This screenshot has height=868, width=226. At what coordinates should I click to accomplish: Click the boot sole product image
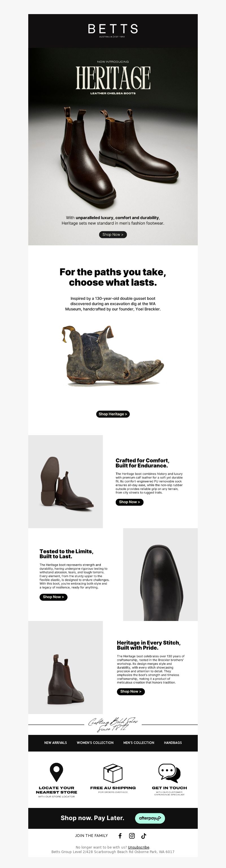click(66, 481)
